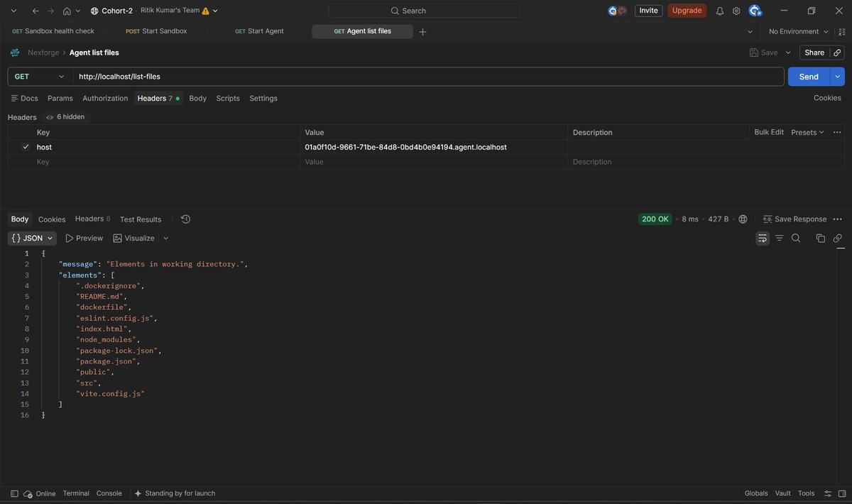
Task: Open the Params tab
Action: tap(60, 99)
